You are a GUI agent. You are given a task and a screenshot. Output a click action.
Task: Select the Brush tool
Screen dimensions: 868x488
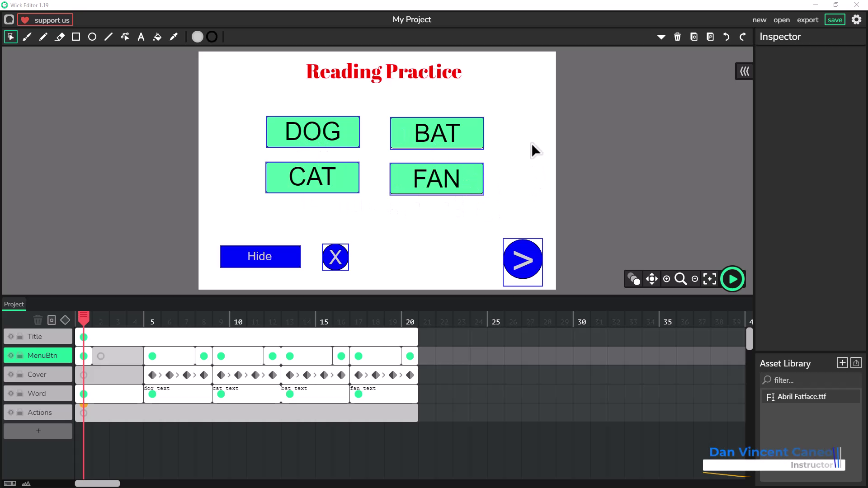tap(27, 37)
